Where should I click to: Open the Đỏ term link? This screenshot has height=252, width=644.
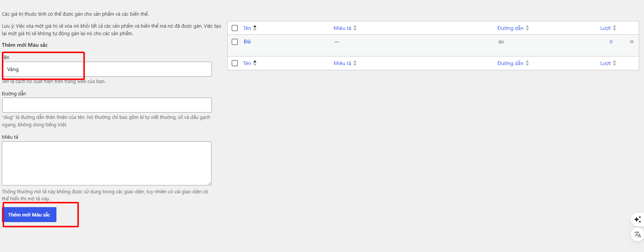(x=247, y=42)
